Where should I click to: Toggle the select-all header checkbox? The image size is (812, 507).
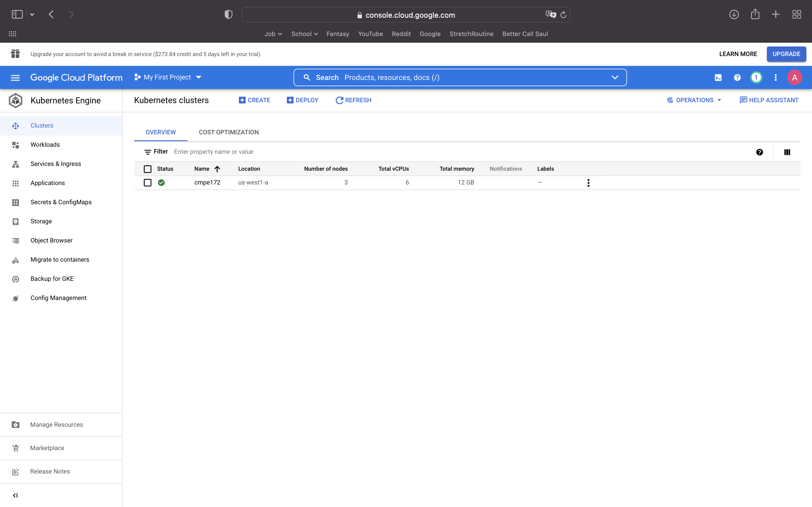(148, 169)
